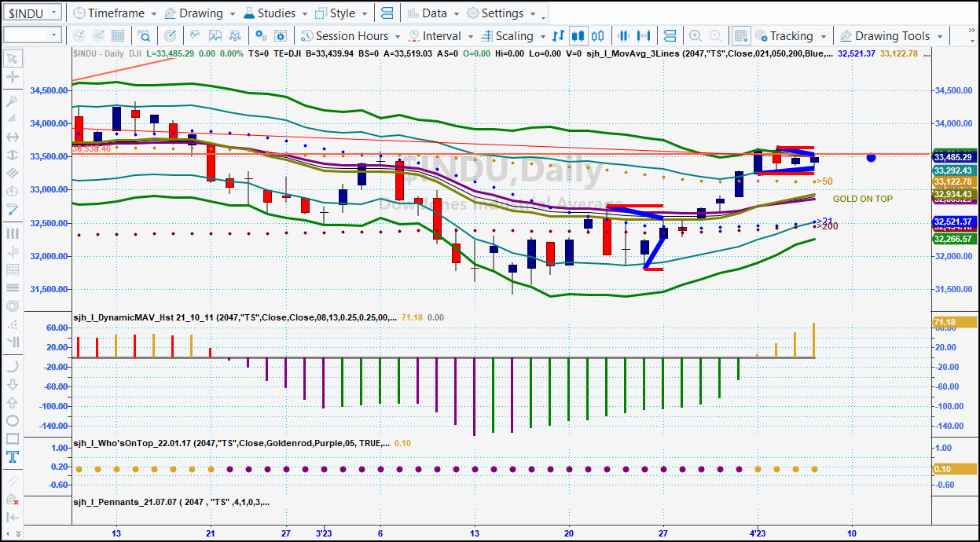This screenshot has width=980, height=542.
Task: Open the Data menu
Action: click(x=434, y=13)
